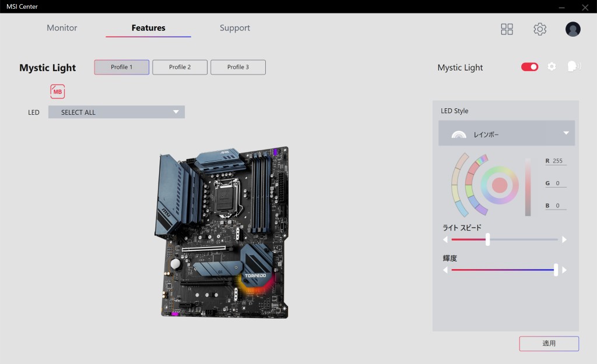Viewport: 597px width, 364px height.
Task: Select Profile 2
Action: (x=180, y=67)
